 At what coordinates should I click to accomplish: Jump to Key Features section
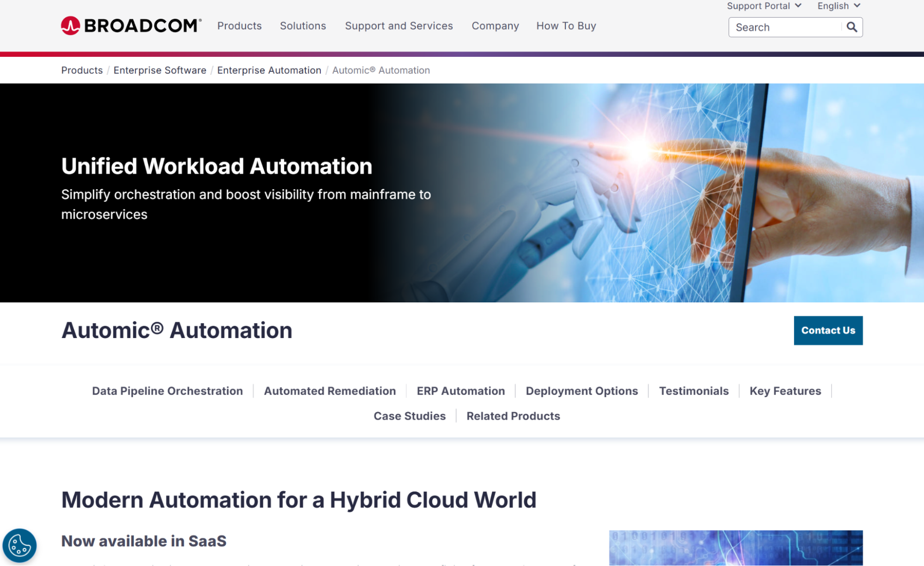785,391
